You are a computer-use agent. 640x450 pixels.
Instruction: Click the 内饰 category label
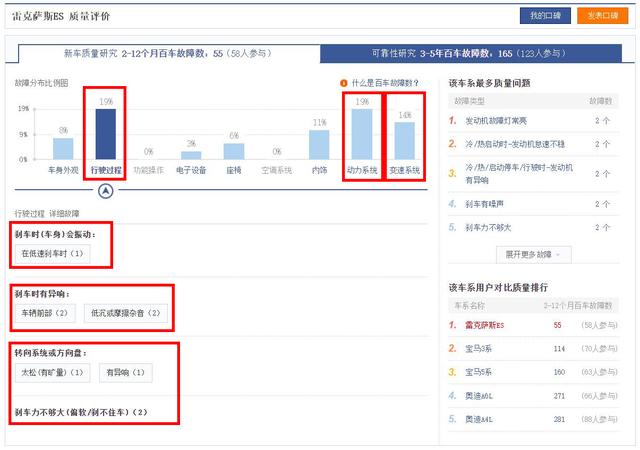click(x=319, y=170)
